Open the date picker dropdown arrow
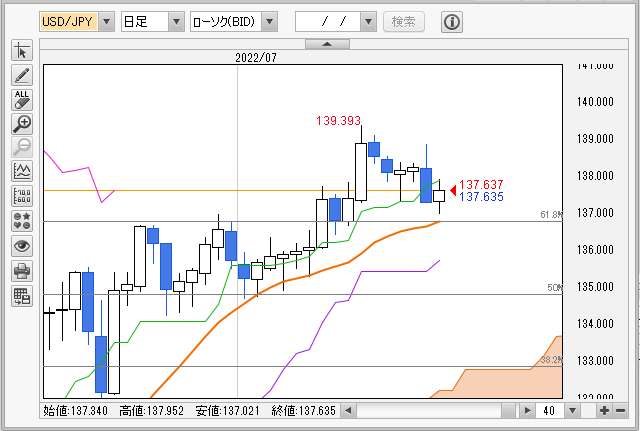Viewport: 640px width, 431px height. tap(368, 22)
